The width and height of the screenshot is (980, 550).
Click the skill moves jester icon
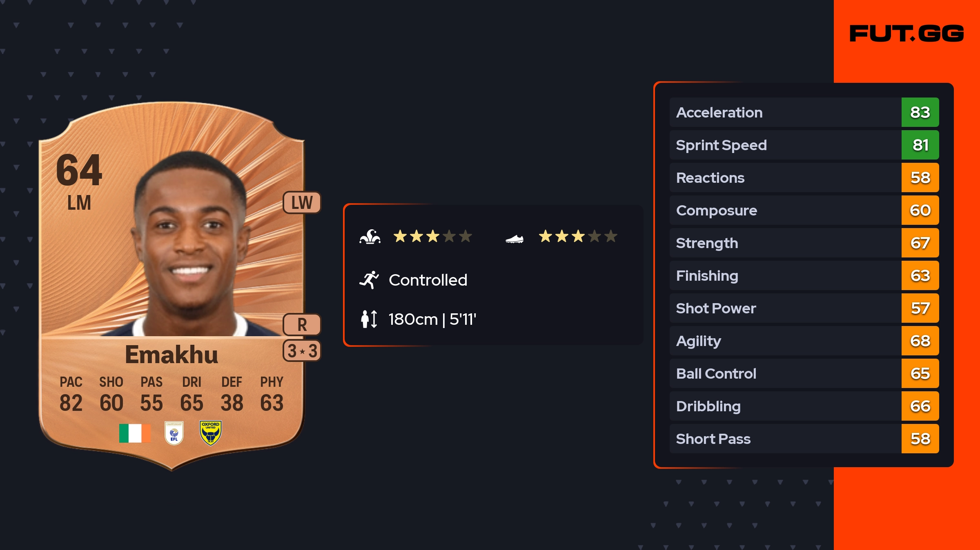click(x=370, y=237)
